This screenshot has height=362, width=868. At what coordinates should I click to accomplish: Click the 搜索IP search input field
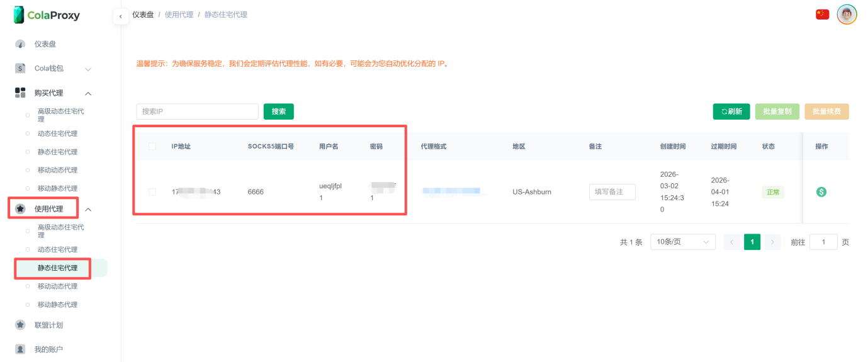[x=197, y=111]
